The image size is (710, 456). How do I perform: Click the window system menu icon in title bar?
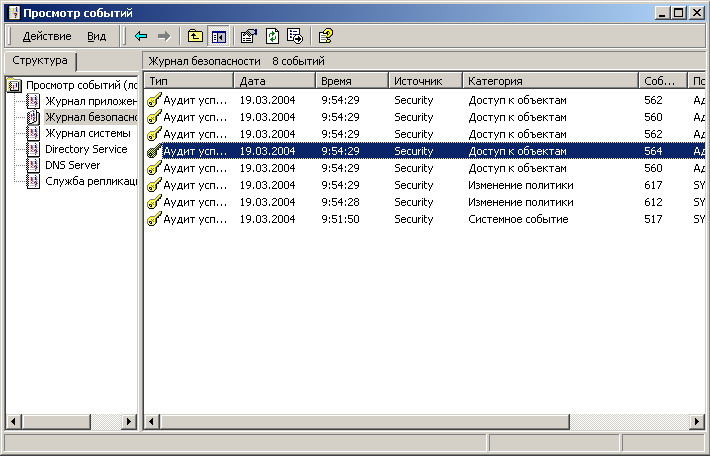point(14,12)
